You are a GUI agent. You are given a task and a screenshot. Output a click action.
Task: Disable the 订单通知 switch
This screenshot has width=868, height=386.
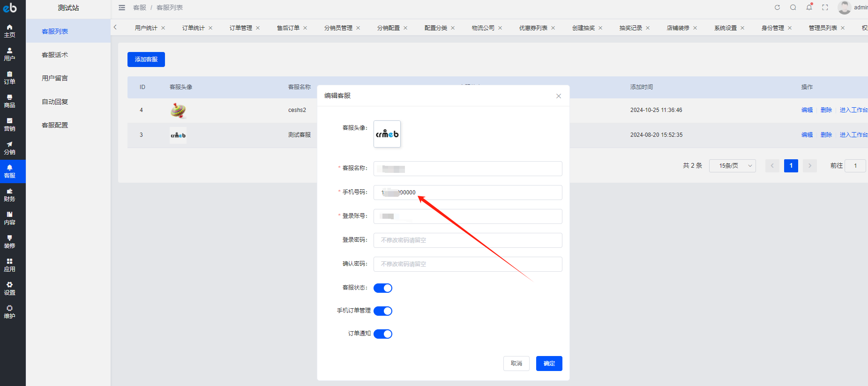click(x=383, y=334)
